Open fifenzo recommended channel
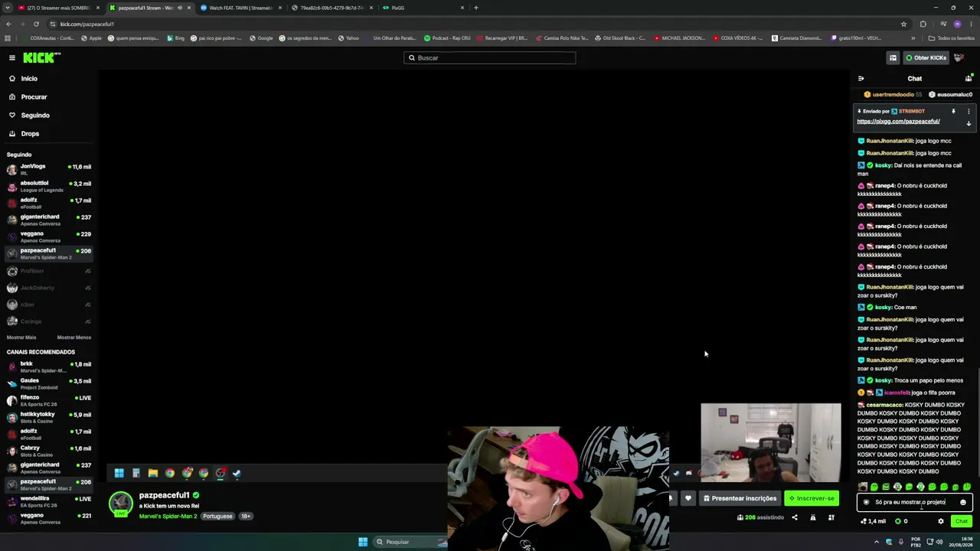 click(x=49, y=400)
